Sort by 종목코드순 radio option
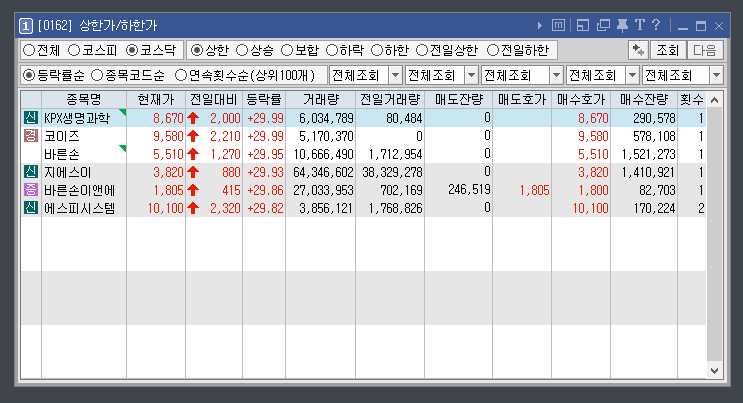Image resolution: width=743 pixels, height=403 pixels. pyautogui.click(x=97, y=75)
